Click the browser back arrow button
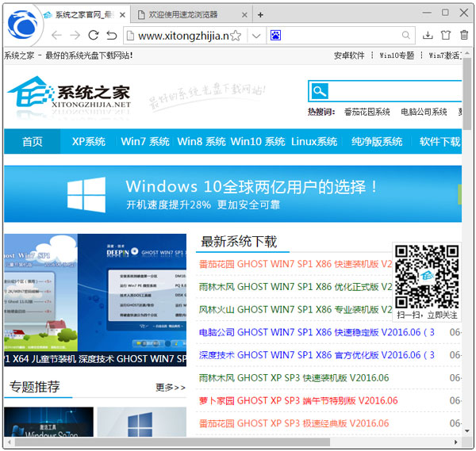The image size is (476, 451). pos(56,36)
